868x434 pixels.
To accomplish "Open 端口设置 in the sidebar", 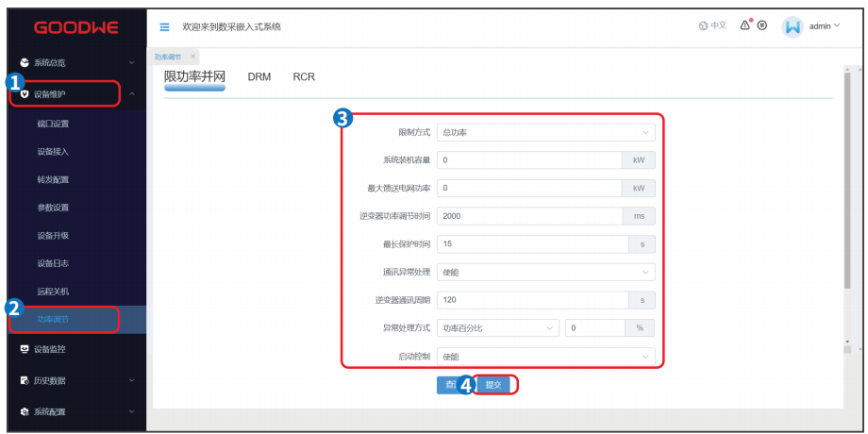I will point(53,124).
